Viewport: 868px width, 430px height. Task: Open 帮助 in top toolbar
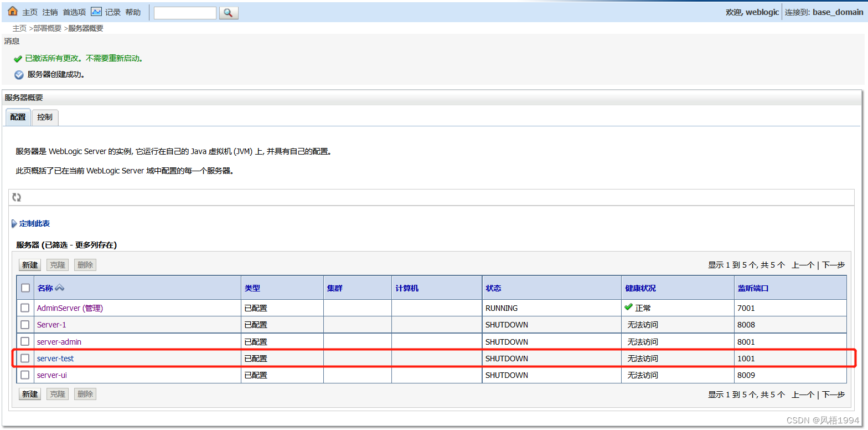[133, 12]
